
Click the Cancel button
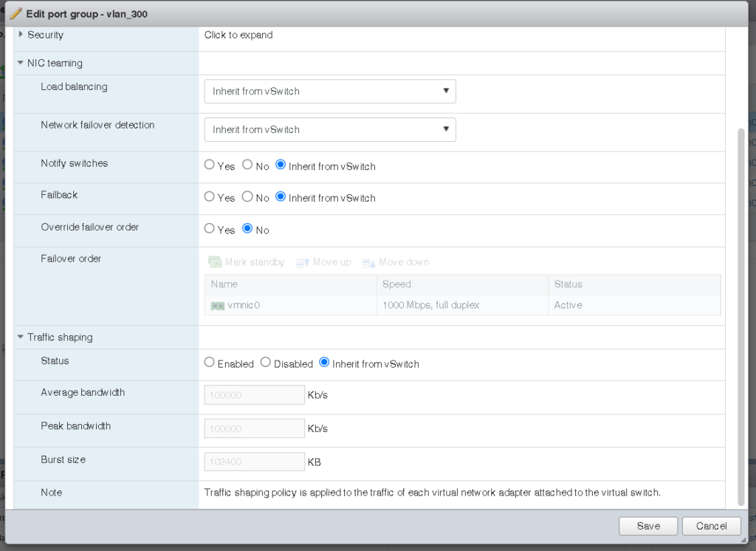pyautogui.click(x=711, y=526)
